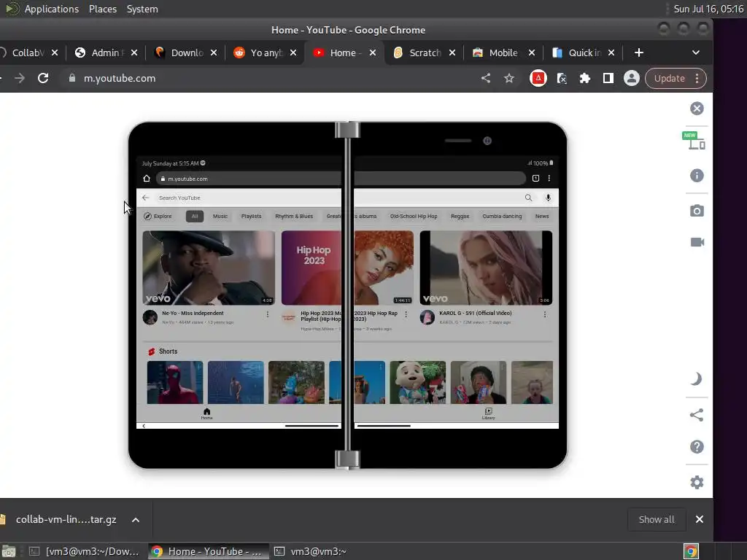Click Show all downloads
The width and height of the screenshot is (747, 560).
(656, 519)
